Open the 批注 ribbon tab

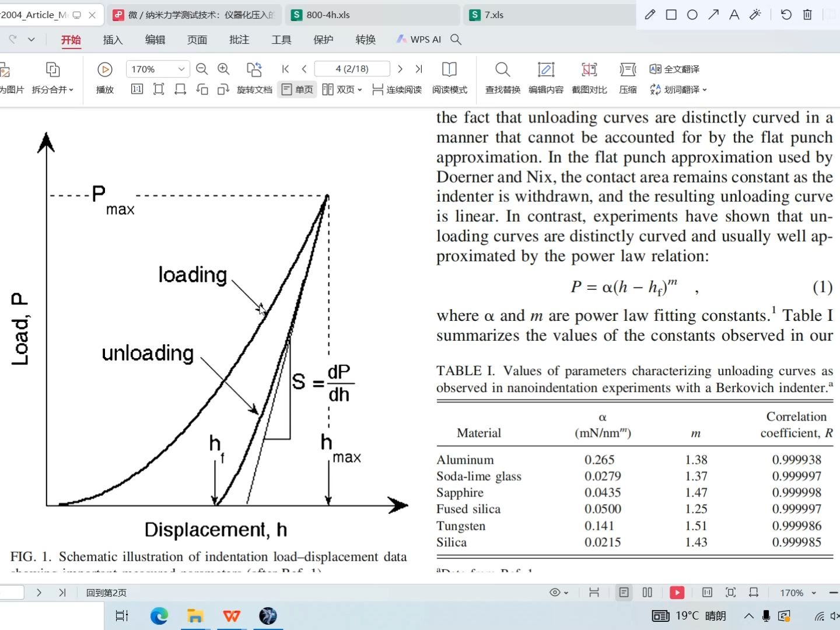click(x=239, y=40)
